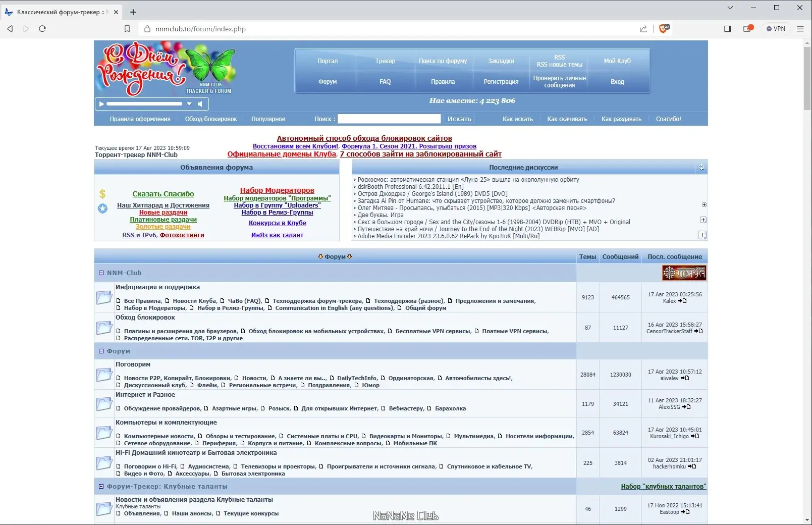Open Поиск по форуму menu item
The width and height of the screenshot is (812, 525).
pyautogui.click(x=443, y=61)
